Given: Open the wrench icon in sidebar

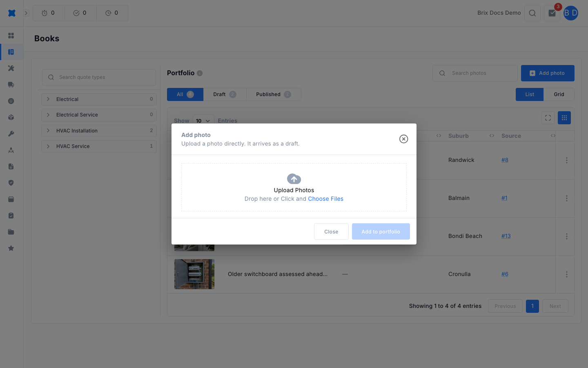Looking at the screenshot, I should coord(11,134).
